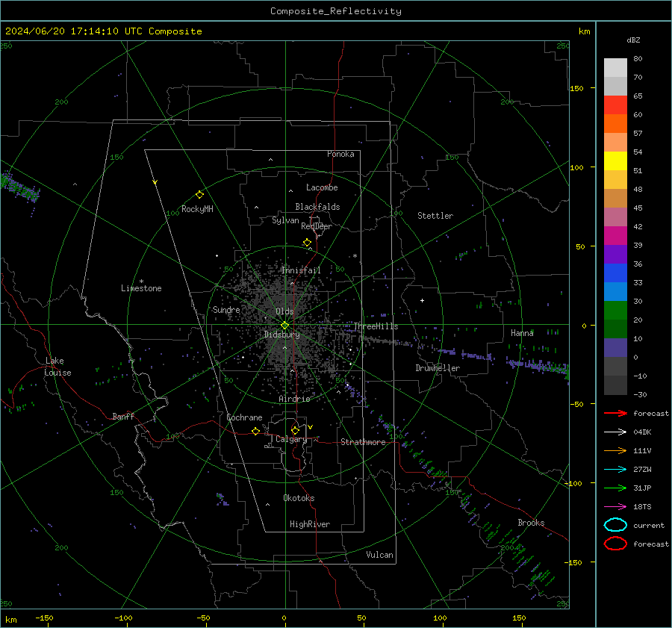The width and height of the screenshot is (672, 628).
Task: Click the Drumheller label
Action: click(x=438, y=368)
